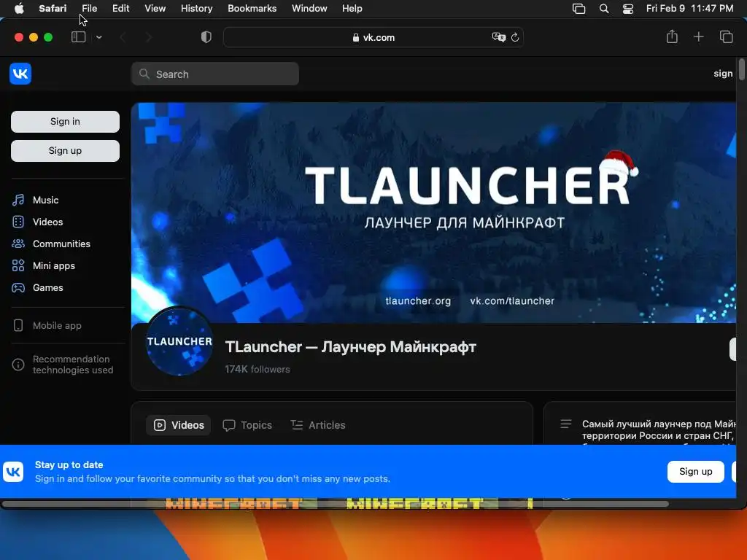The image size is (747, 560).
Task: Open the Edit menu
Action: click(120, 9)
